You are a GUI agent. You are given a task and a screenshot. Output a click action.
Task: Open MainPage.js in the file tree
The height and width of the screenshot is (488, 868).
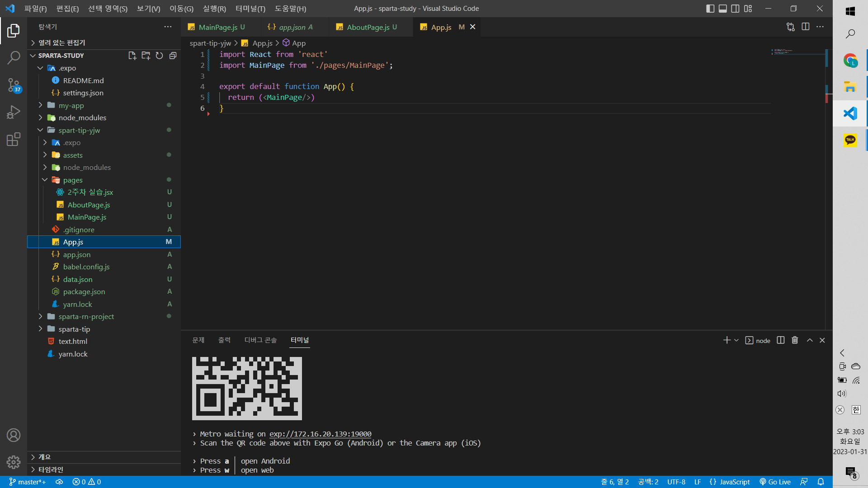(104, 217)
